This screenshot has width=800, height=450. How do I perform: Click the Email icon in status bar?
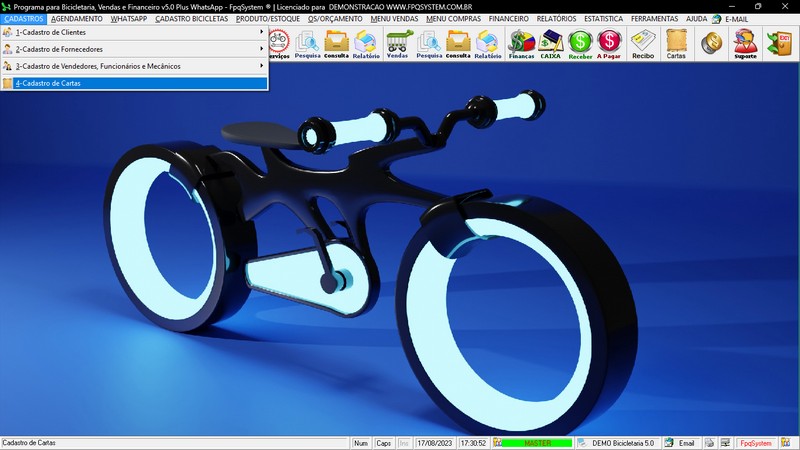coord(669,443)
